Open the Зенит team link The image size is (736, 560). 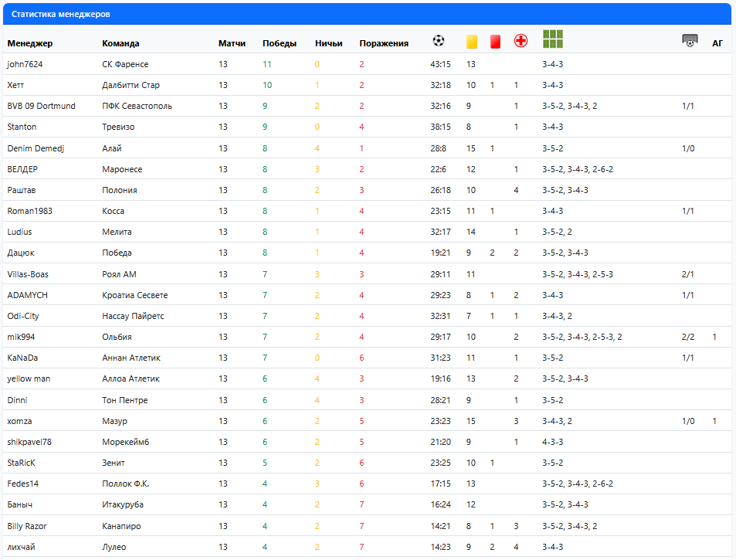click(x=114, y=463)
